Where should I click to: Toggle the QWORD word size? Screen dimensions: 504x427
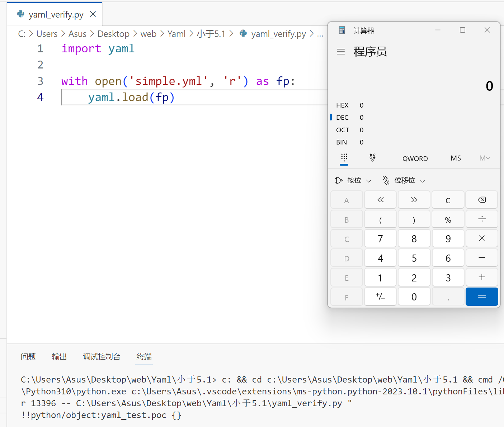tap(415, 158)
